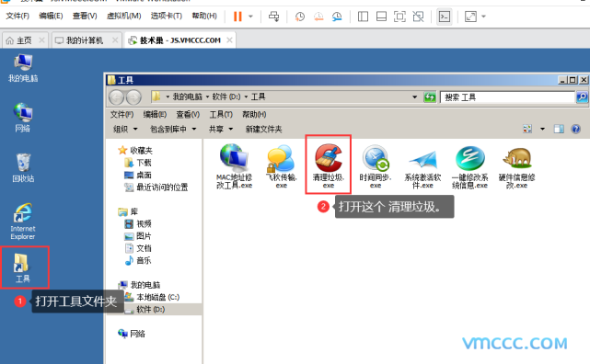The width and height of the screenshot is (590, 364).
Task: Click 软件 (D:) in the address bar path
Action: tap(226, 97)
